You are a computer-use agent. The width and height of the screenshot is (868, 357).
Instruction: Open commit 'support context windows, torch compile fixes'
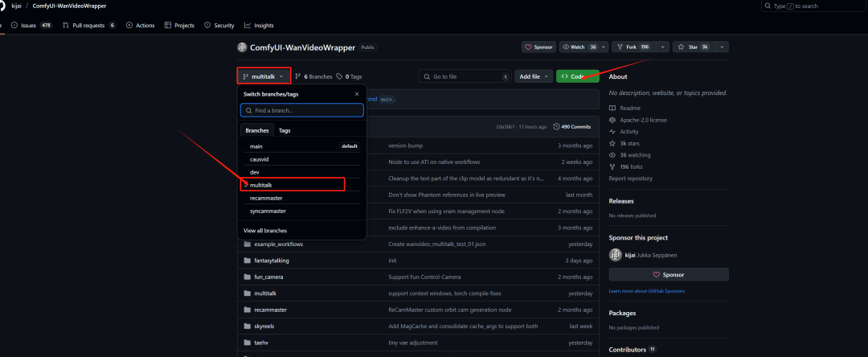(445, 293)
